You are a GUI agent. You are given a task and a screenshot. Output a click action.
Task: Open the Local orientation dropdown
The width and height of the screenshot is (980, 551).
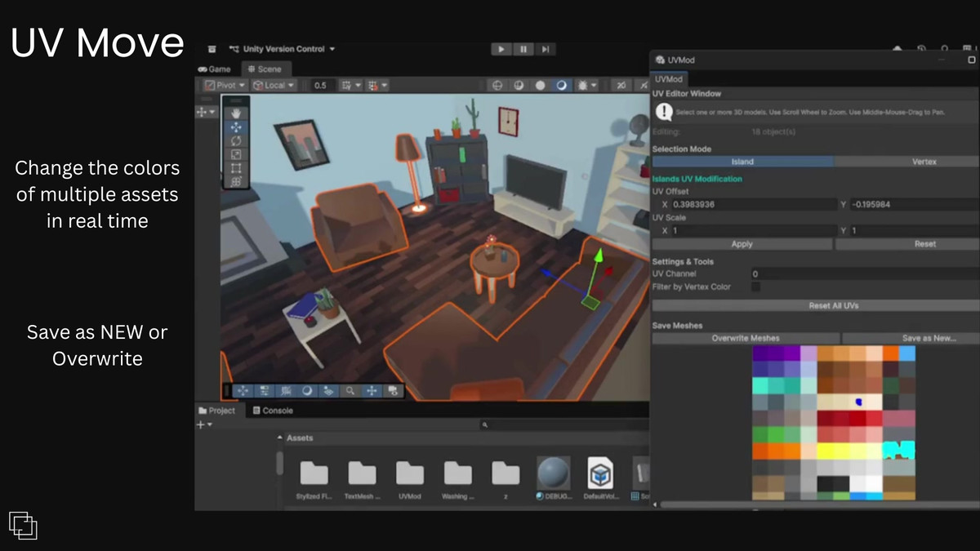pyautogui.click(x=274, y=85)
